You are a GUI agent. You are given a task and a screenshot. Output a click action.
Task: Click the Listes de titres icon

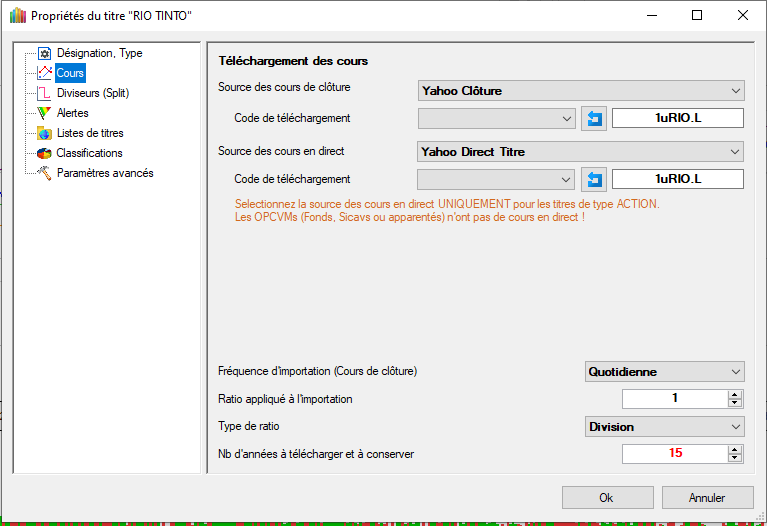[x=44, y=133]
